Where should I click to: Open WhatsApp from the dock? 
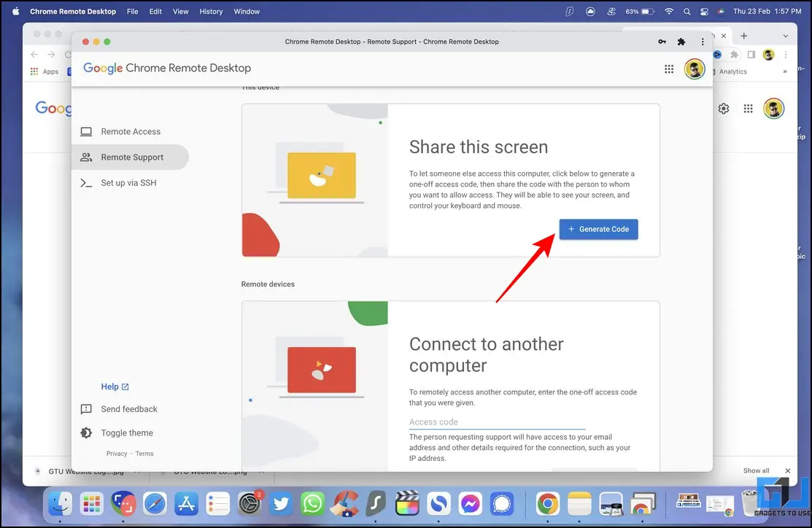pyautogui.click(x=313, y=503)
